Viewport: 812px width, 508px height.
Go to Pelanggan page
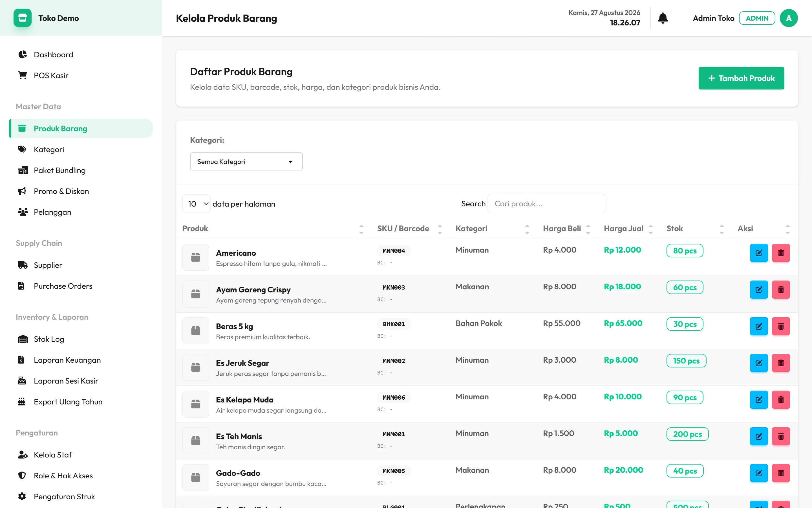[81, 212]
